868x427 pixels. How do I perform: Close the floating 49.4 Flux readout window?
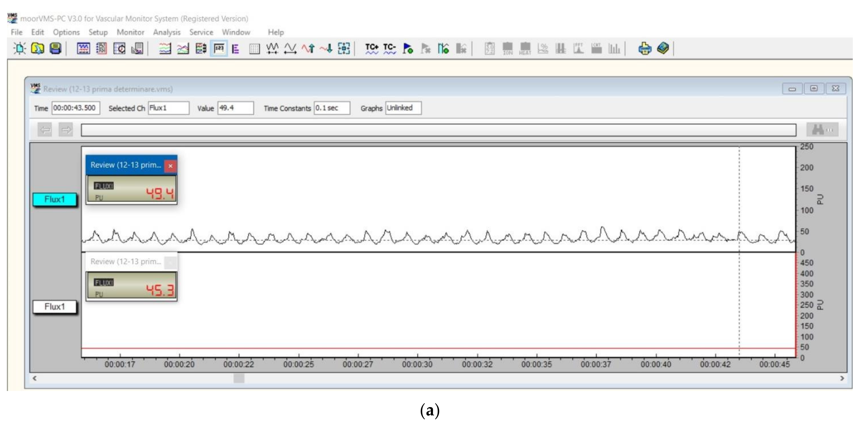pyautogui.click(x=171, y=166)
